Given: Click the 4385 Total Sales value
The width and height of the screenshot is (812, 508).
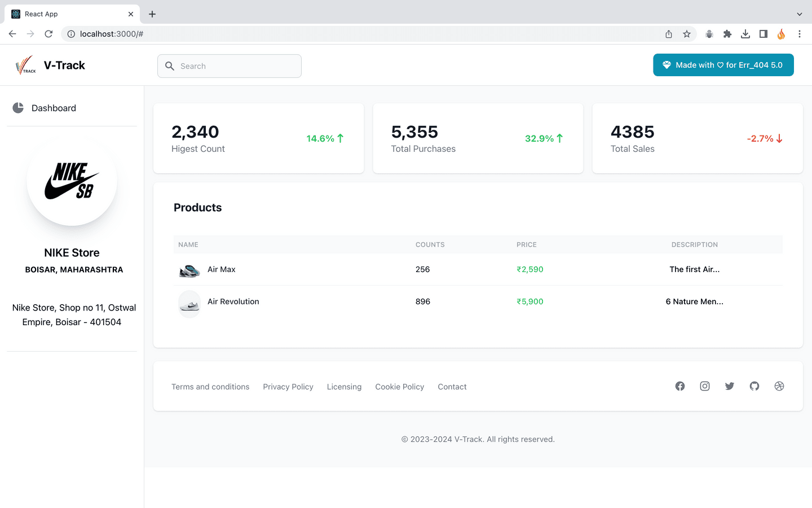Looking at the screenshot, I should (633, 132).
